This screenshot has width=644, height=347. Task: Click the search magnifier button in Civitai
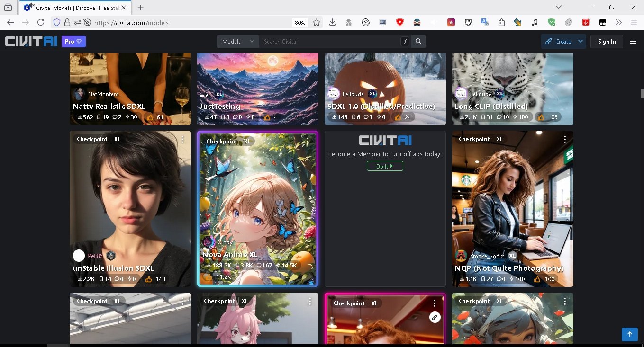418,42
